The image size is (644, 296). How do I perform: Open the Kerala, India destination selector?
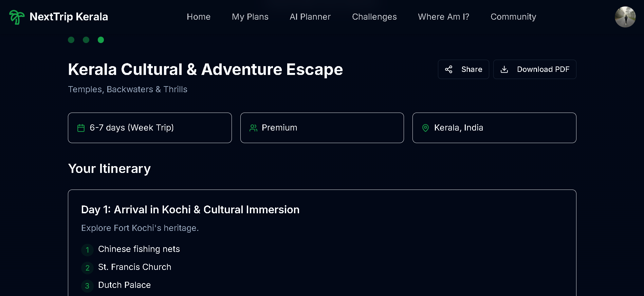(x=494, y=128)
